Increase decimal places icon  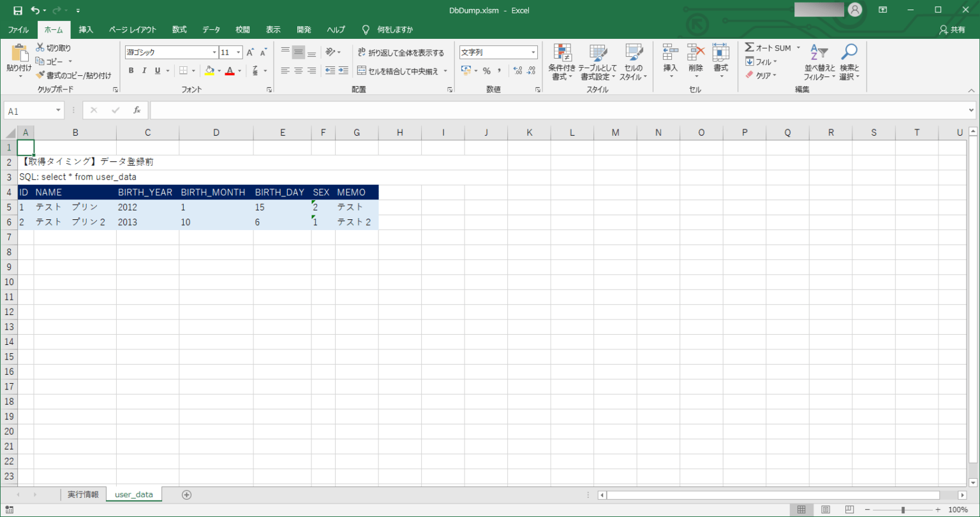tap(517, 71)
